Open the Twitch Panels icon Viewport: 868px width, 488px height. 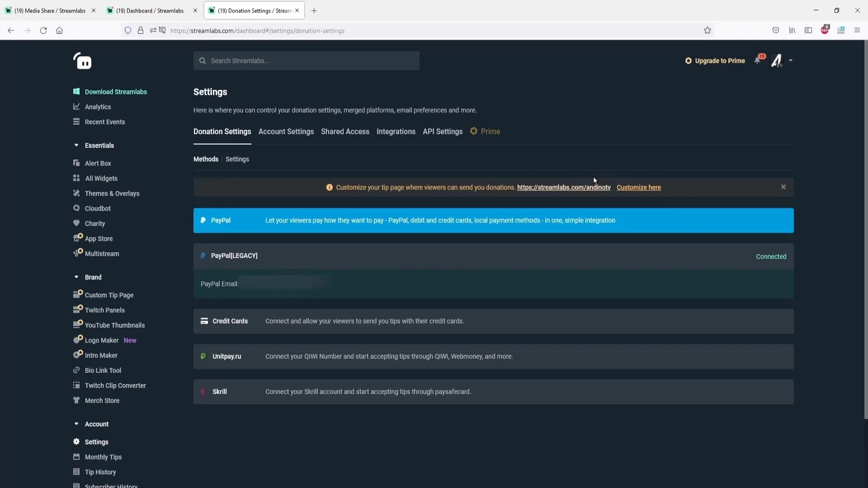point(78,309)
